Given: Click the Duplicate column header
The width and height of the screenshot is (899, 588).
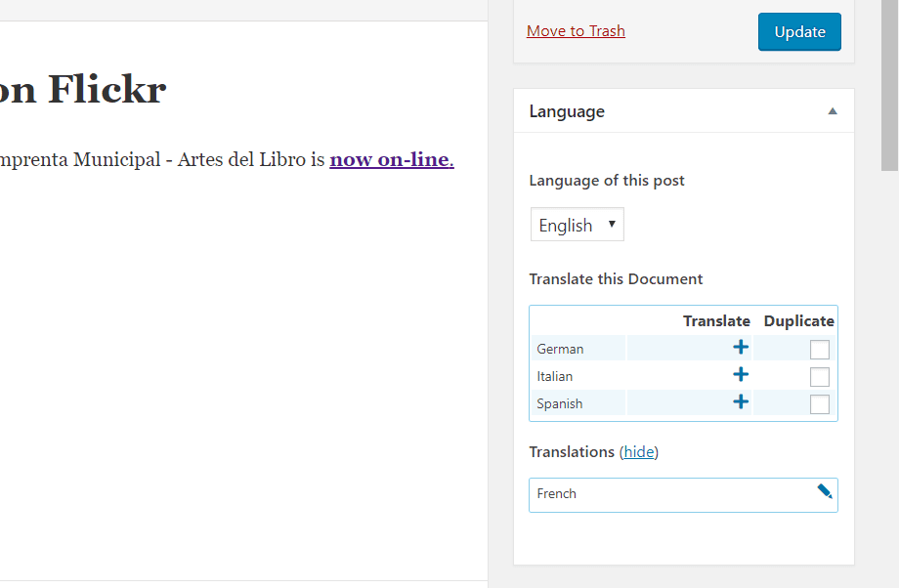Looking at the screenshot, I should pyautogui.click(x=798, y=321).
